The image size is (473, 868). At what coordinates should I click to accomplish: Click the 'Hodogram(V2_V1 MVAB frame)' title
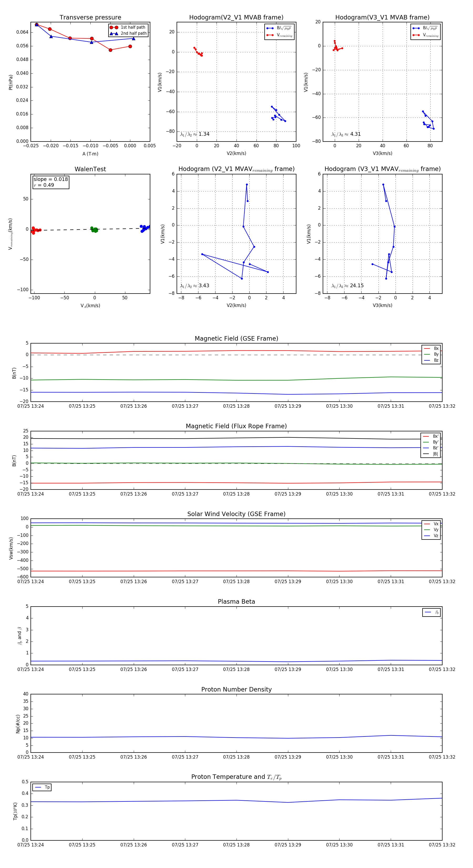pyautogui.click(x=236, y=17)
